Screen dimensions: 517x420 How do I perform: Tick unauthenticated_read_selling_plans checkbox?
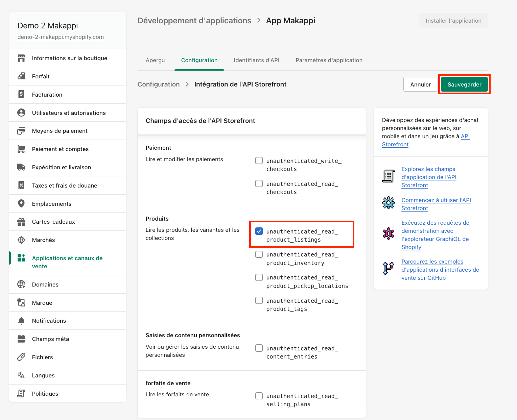click(x=259, y=396)
